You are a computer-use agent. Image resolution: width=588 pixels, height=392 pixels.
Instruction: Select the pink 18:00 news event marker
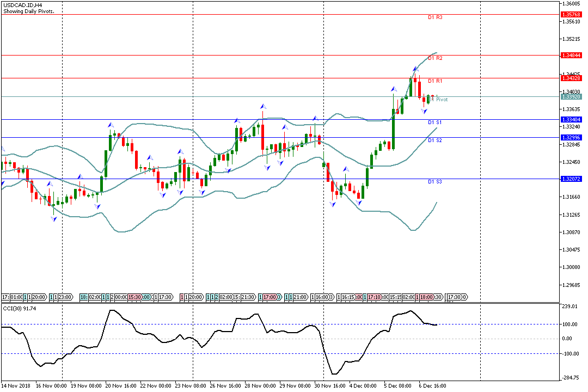tap(426, 297)
